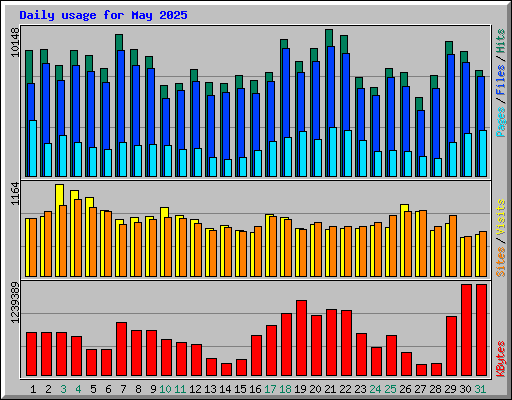Screen dimensions: 512x400
Task: Select day label 2 on the axis
Action: click(48, 389)
